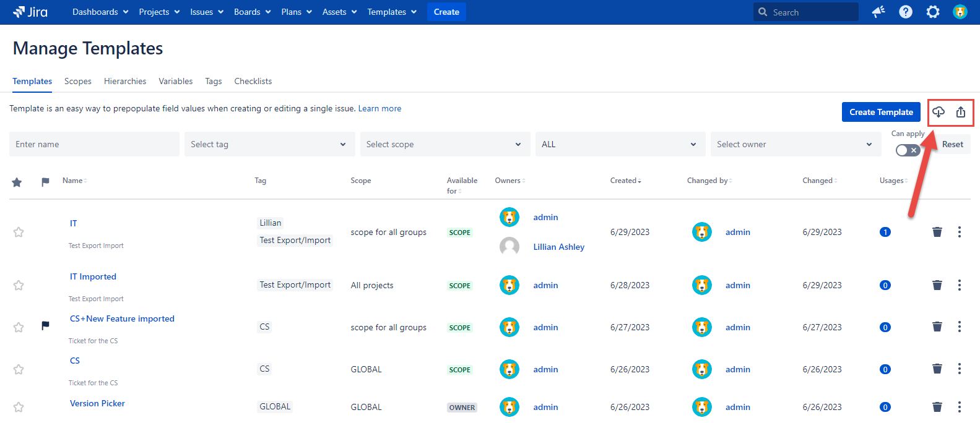Delete the IT template via trash icon
980x423 pixels.
937,232
